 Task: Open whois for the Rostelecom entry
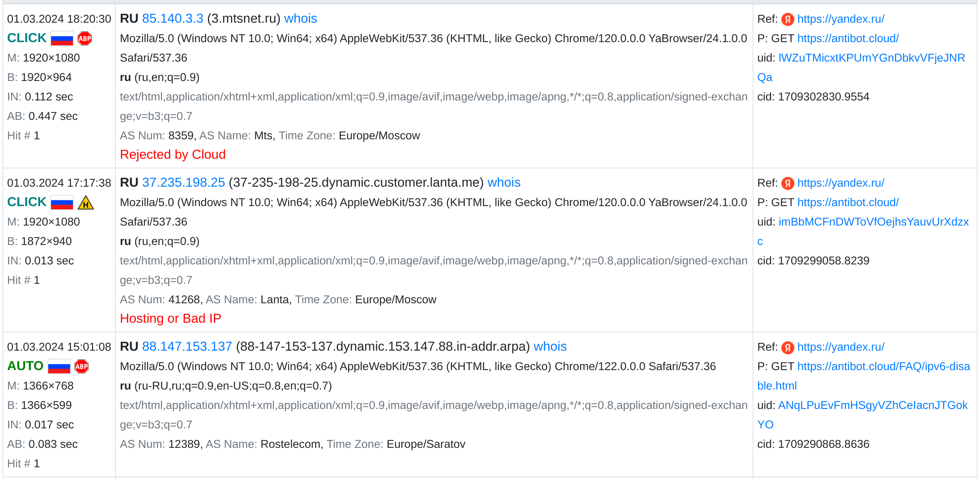click(550, 347)
